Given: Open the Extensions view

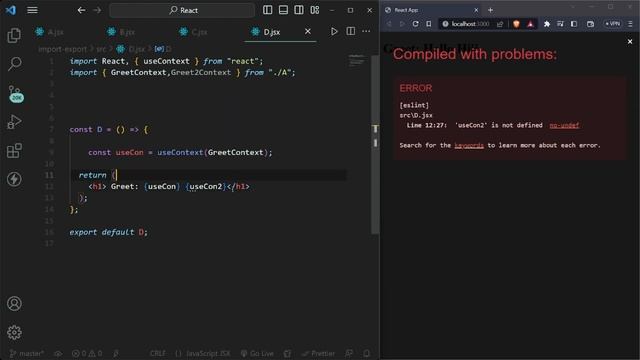Looking at the screenshot, I should [x=14, y=151].
